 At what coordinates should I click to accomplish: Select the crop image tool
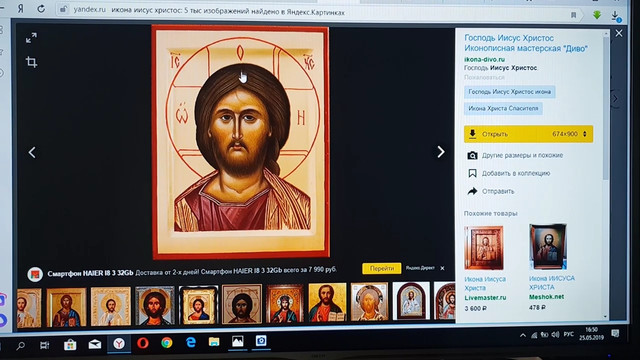click(31, 62)
